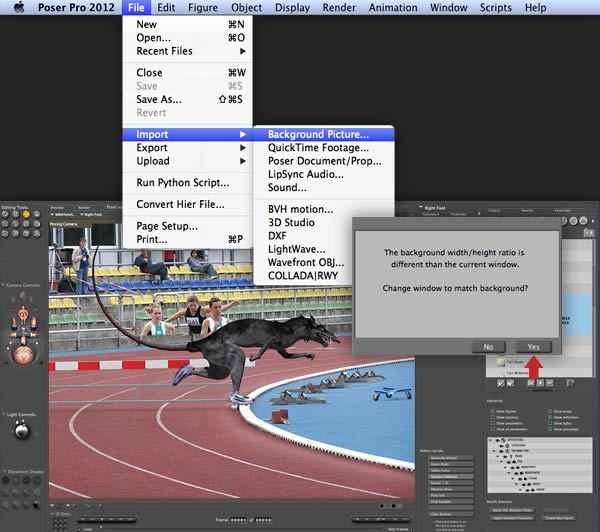600x532 pixels.
Task: Click No in the background ratio dialog
Action: tap(488, 347)
